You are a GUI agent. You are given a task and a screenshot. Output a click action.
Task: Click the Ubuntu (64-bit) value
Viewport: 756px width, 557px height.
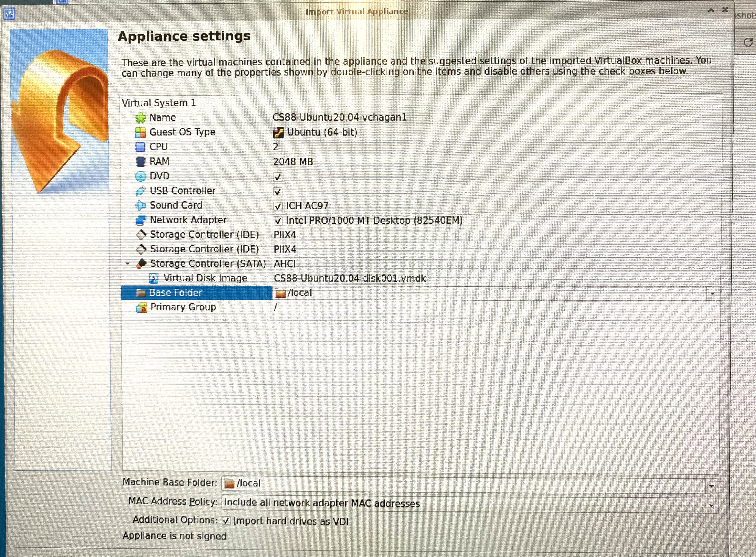322,132
